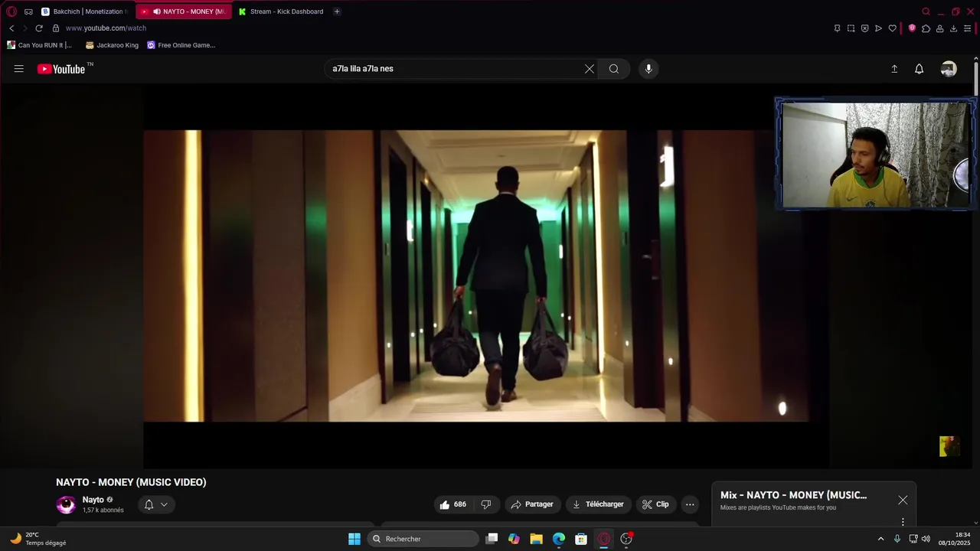
Task: Run the YouTube search magnifier button
Action: (x=614, y=69)
